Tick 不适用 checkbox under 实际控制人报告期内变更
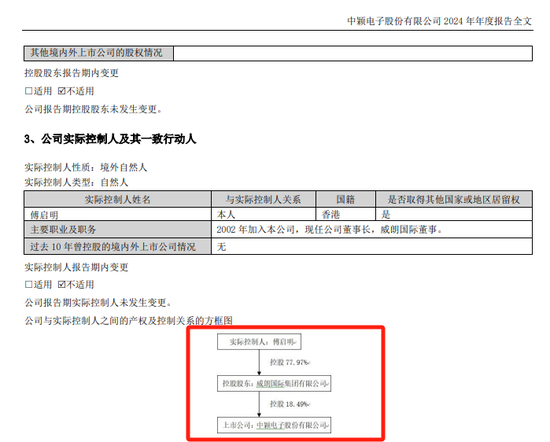The image size is (550, 442). pyautogui.click(x=62, y=284)
